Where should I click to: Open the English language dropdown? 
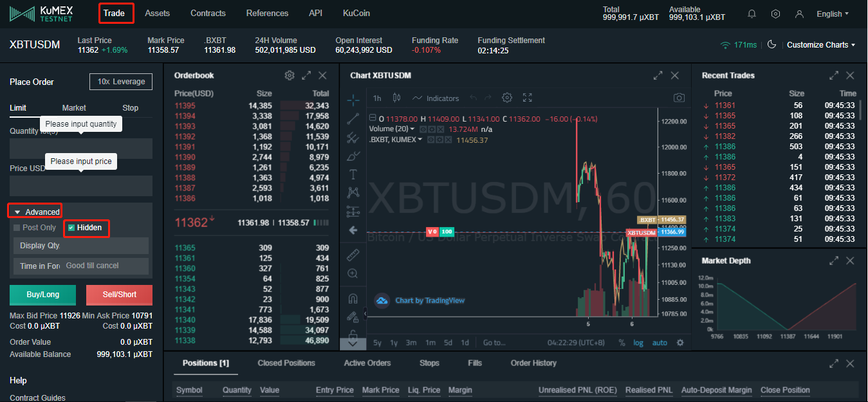(x=833, y=14)
